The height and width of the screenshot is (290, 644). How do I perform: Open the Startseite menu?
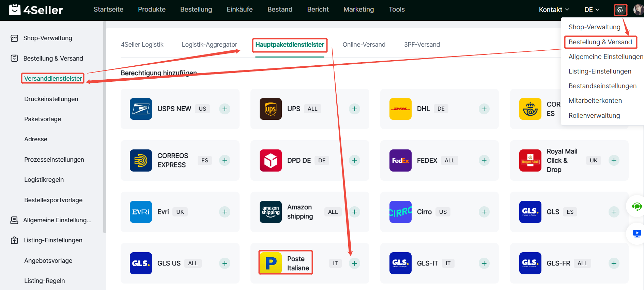tap(108, 10)
